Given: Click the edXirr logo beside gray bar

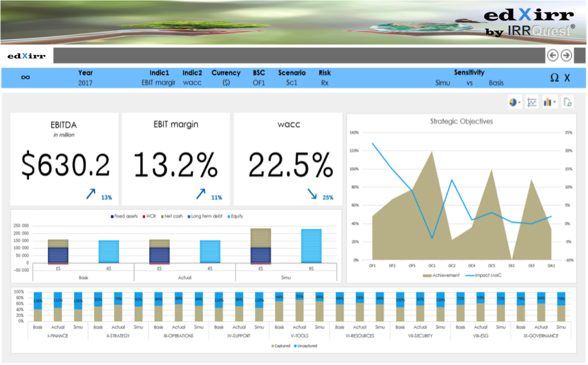Looking at the screenshot, I should click(26, 56).
